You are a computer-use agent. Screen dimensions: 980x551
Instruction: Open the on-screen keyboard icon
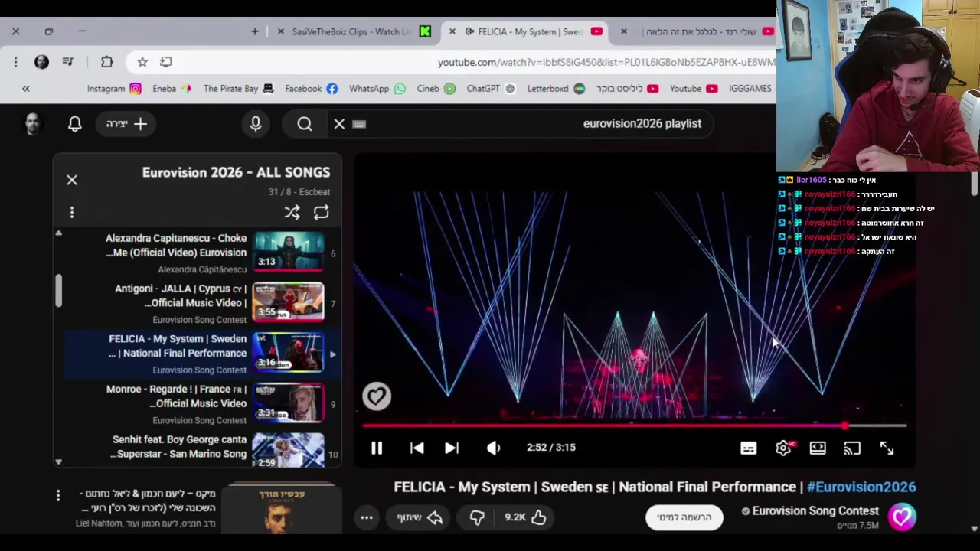coord(359,124)
